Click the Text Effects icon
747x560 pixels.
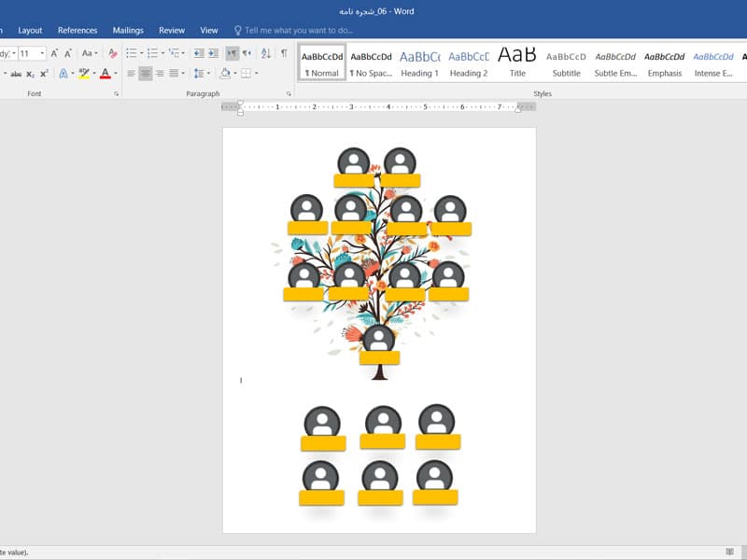pos(63,74)
